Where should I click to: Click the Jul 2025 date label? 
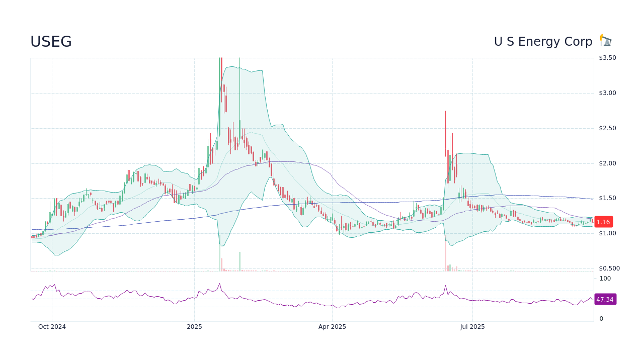coord(472,327)
